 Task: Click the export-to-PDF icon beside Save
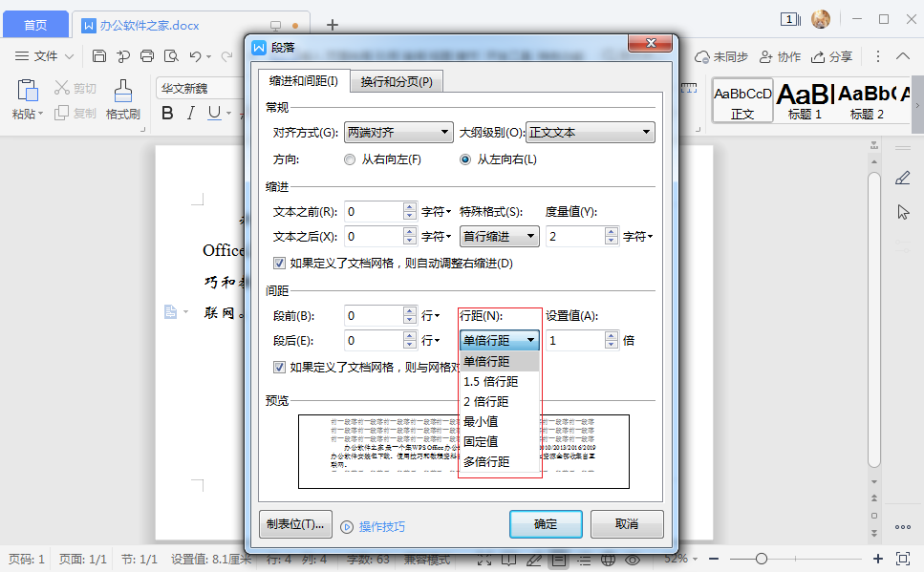(123, 56)
